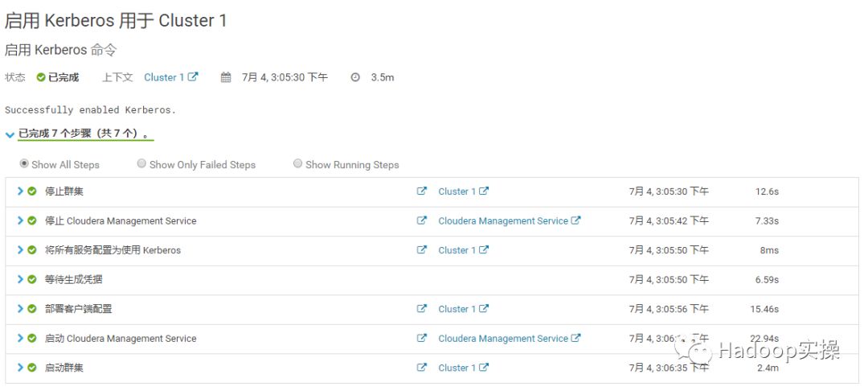The height and width of the screenshot is (391, 868).
Task: Click external-link icon left of 停止群集 Cluster 1
Action: click(422, 191)
